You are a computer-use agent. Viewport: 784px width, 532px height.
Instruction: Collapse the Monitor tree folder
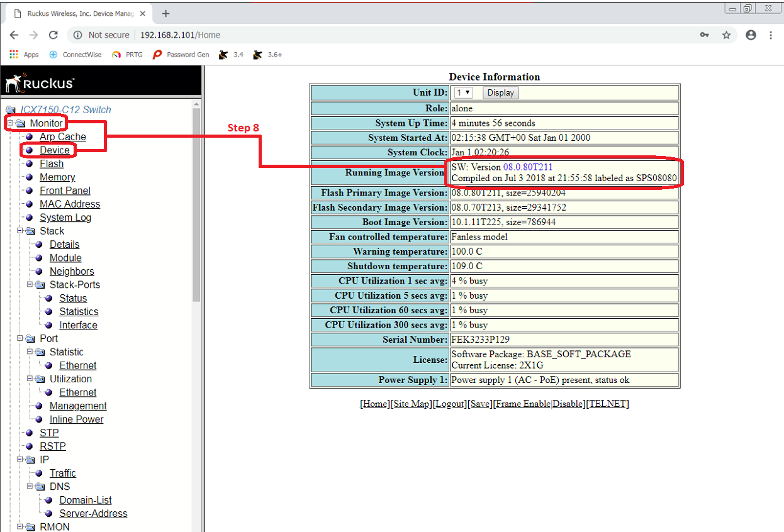tap(11, 123)
